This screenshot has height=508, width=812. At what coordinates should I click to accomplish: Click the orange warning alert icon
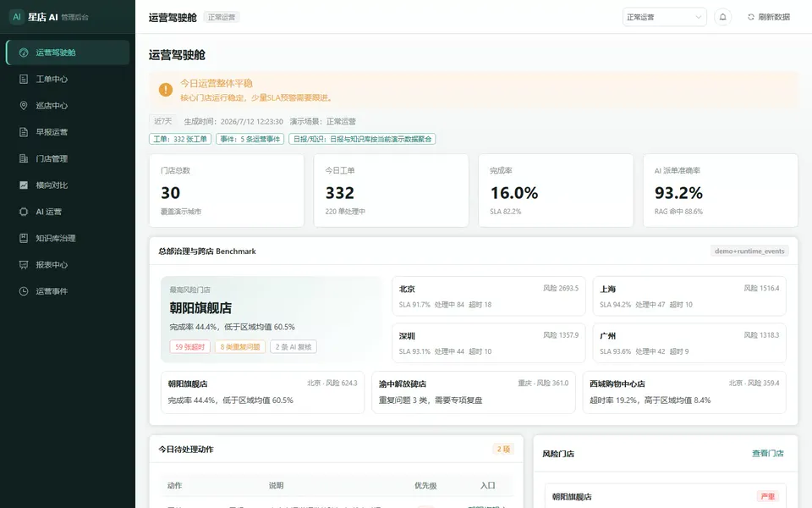[x=165, y=90]
